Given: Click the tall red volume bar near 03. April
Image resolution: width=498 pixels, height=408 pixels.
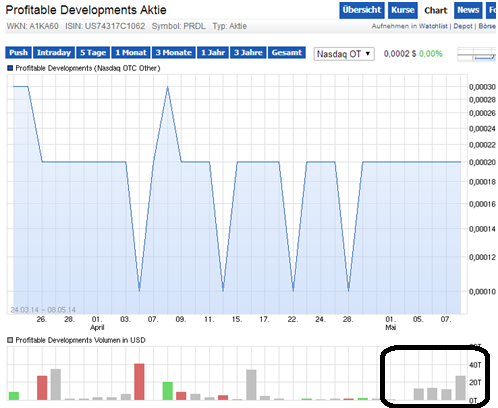Looking at the screenshot, I should (x=139, y=382).
